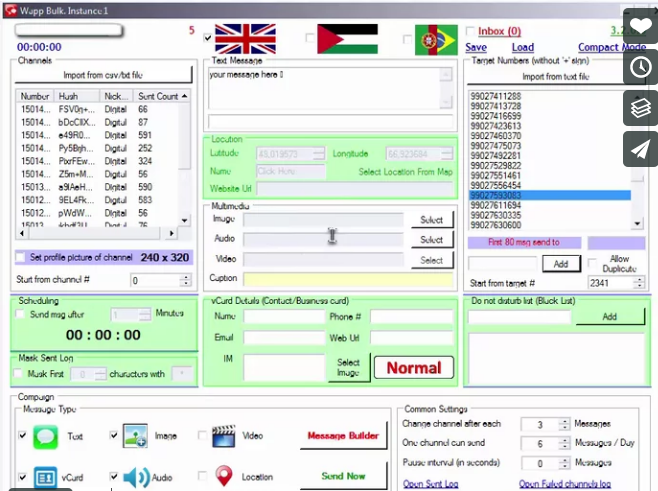Image resolution: width=658 pixels, height=491 pixels.
Task: Click the Brazil-Portugal flag icon
Action: pyautogui.click(x=435, y=39)
